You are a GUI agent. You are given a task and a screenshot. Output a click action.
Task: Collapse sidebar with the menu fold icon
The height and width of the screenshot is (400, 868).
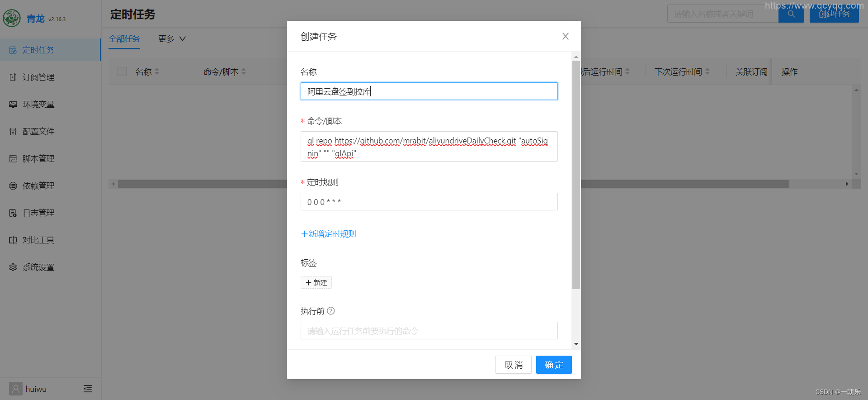point(88,389)
